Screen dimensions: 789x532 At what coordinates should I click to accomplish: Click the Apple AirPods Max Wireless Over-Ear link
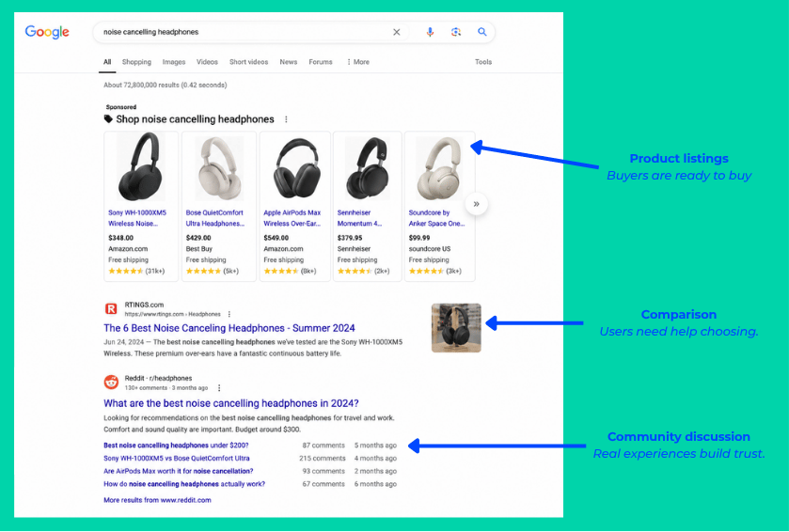click(x=292, y=218)
